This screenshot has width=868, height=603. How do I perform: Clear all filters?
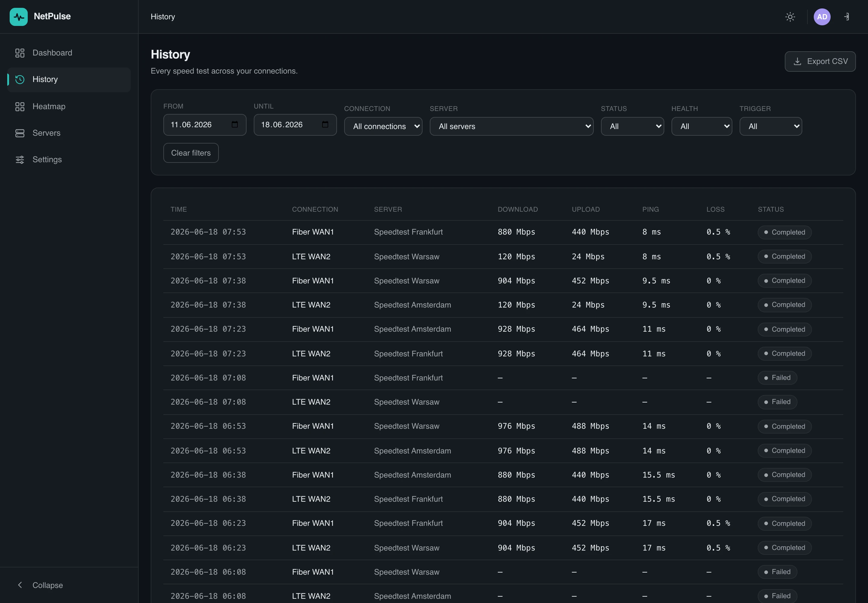tap(191, 153)
